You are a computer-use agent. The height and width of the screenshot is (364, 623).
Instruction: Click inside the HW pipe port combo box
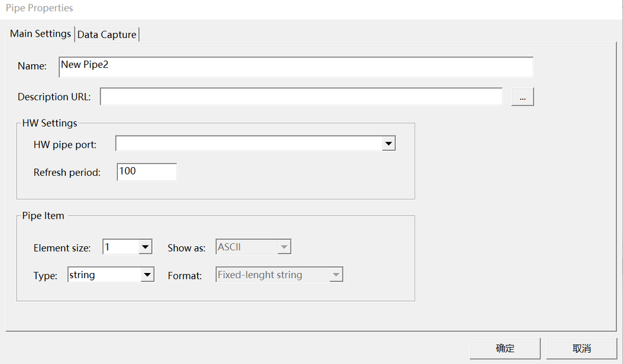coord(249,144)
